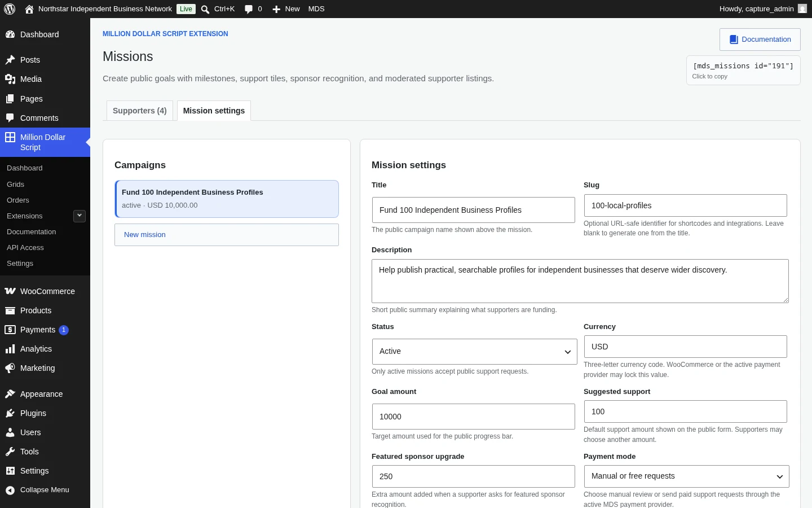
Task: Open the Media sidebar icon
Action: 10,79
